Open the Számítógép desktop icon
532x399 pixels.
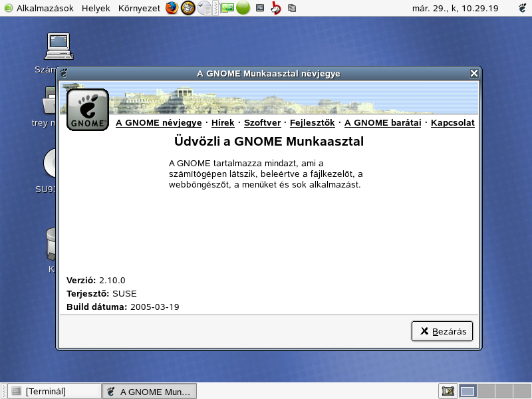tap(59, 46)
